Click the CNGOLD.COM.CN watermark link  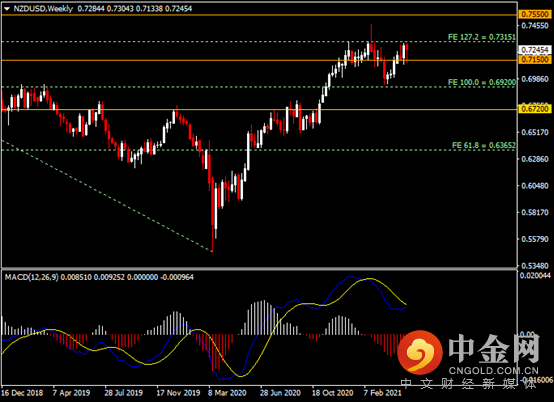tap(493, 371)
